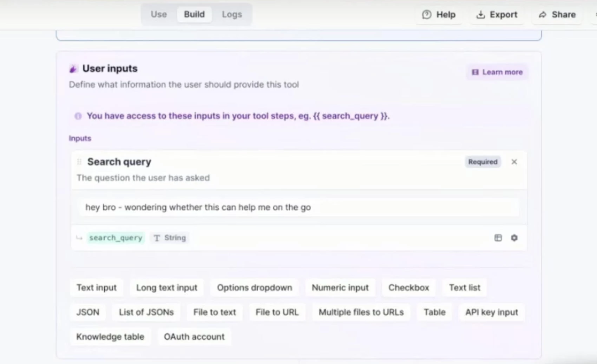597x364 pixels.
Task: Add an OAuth account input
Action: click(x=194, y=337)
